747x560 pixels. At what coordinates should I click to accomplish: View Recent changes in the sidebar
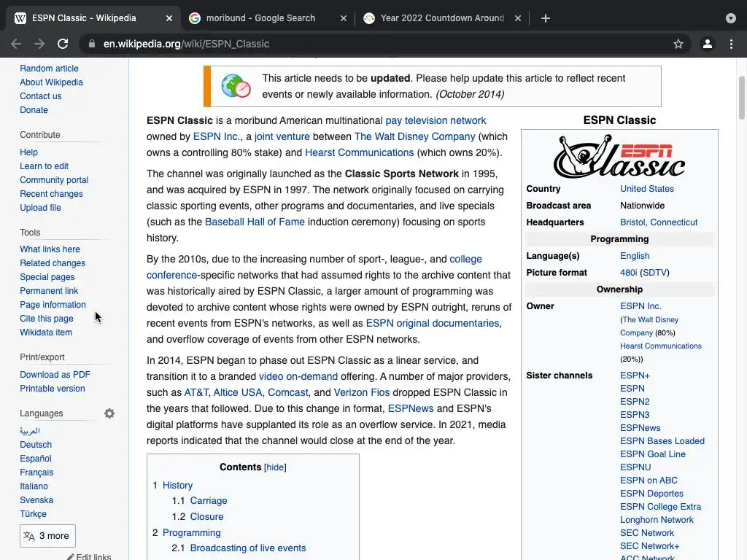click(x=52, y=193)
